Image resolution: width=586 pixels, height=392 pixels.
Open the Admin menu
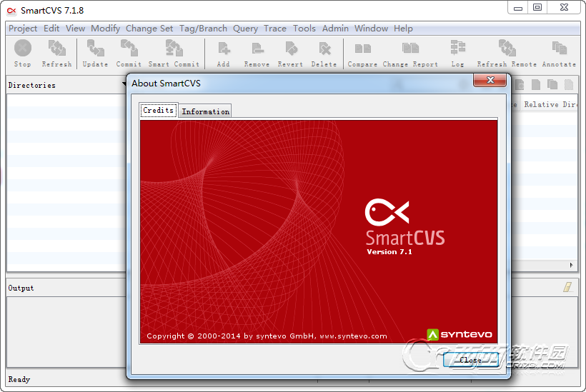pos(335,29)
